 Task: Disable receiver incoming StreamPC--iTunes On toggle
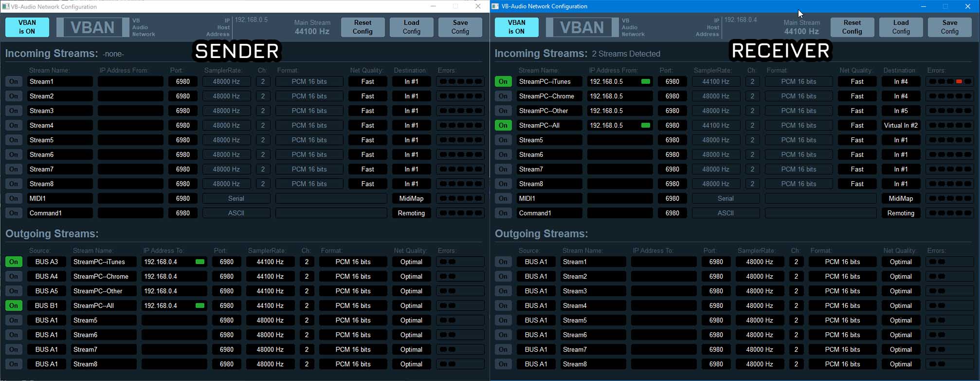click(x=503, y=81)
